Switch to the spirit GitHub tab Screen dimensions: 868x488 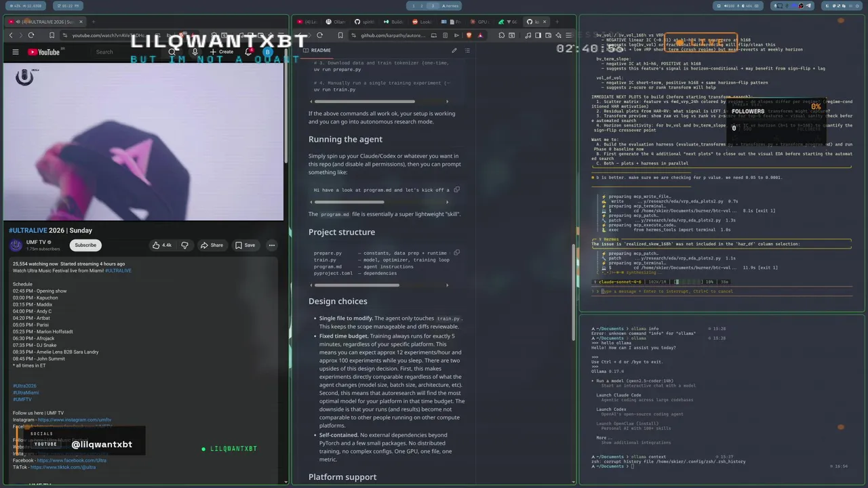click(x=365, y=22)
